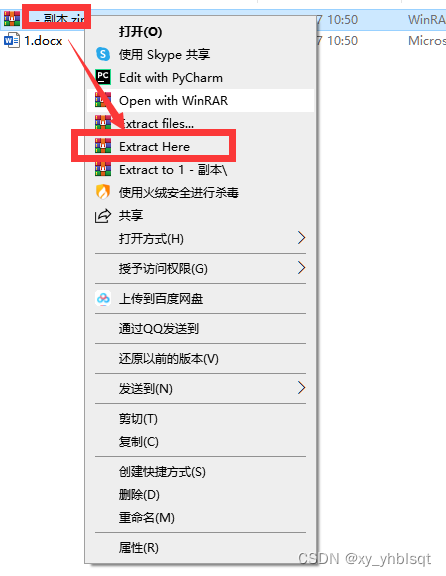Click the share arrow icon beside 共享
446x576 pixels.
(x=102, y=215)
